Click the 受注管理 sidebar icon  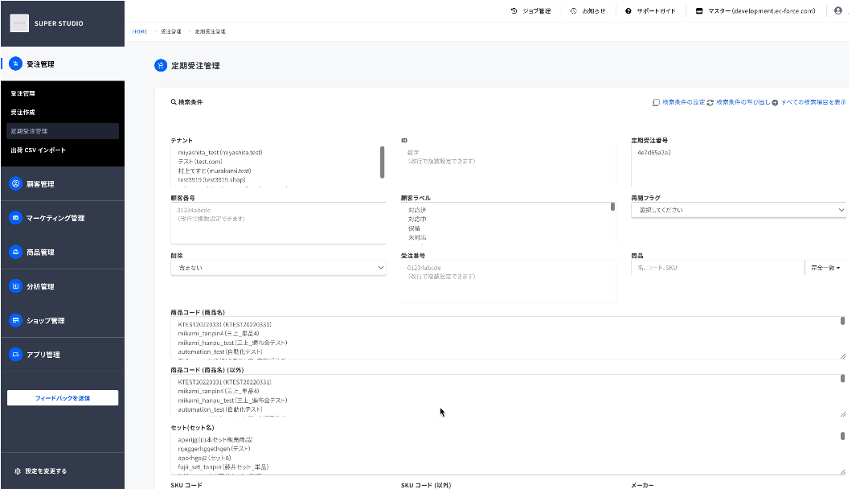point(15,64)
